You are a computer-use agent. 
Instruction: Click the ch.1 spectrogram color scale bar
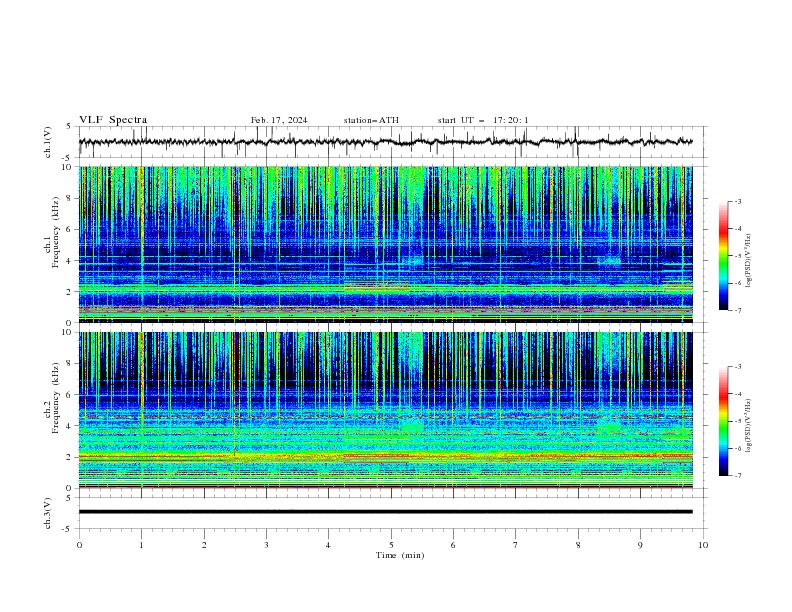723,256
